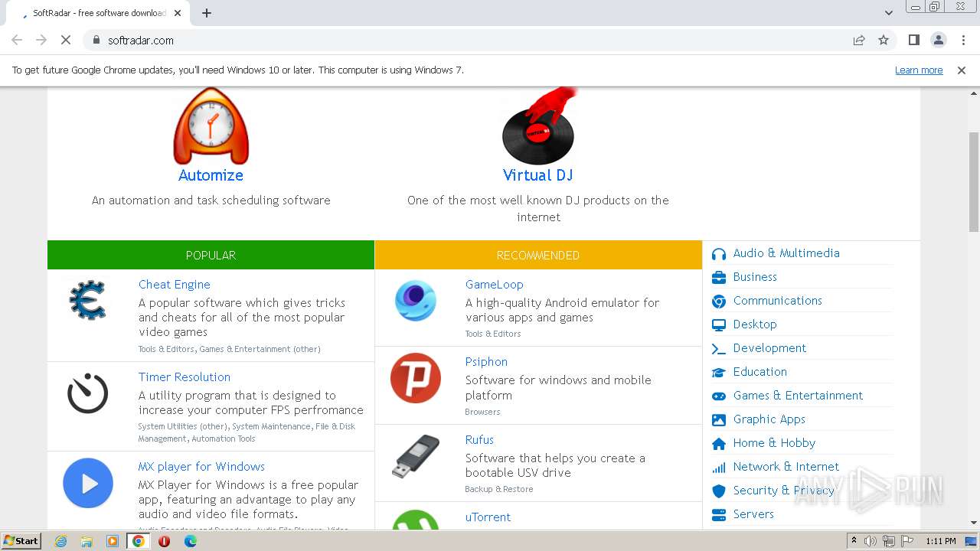The image size is (980, 551).
Task: Open the Automize clock icon
Action: [211, 126]
